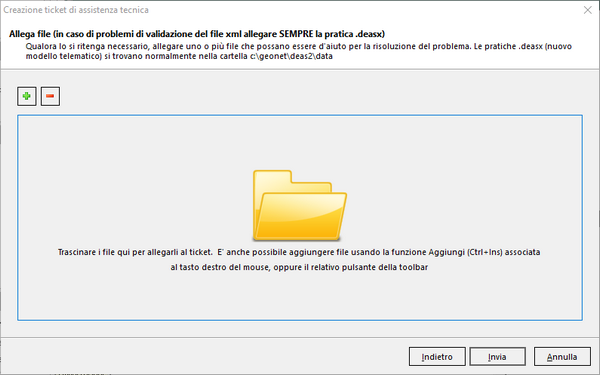Send the ticket using Invia

coord(497,357)
